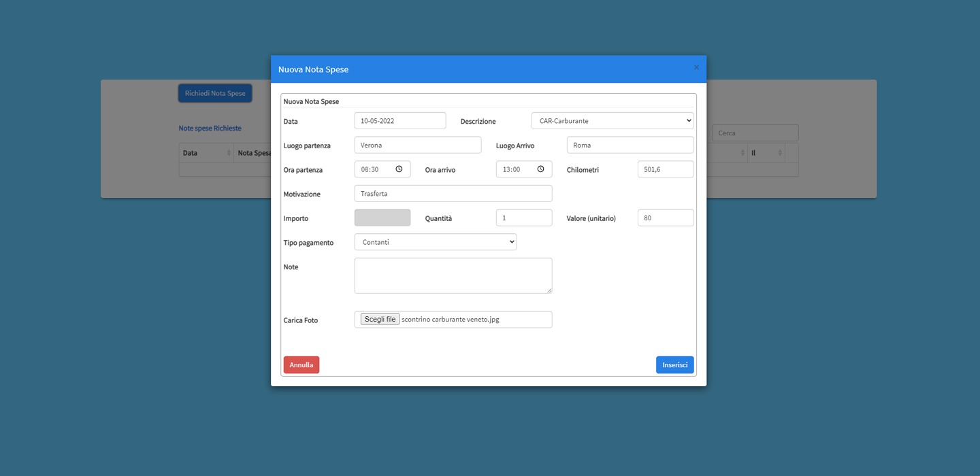Focus the Valore (unitario) field
This screenshot has width=980, height=476.
665,218
